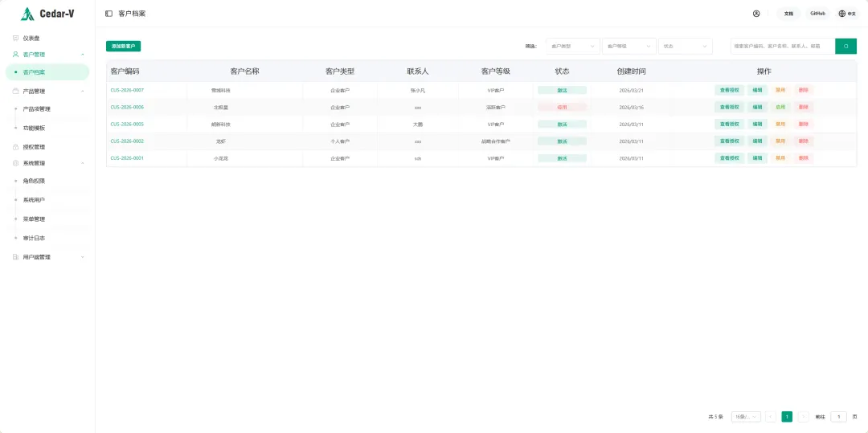868x433 pixels.
Task: Click the 张小凡 contact cell
Action: pyautogui.click(x=417, y=90)
